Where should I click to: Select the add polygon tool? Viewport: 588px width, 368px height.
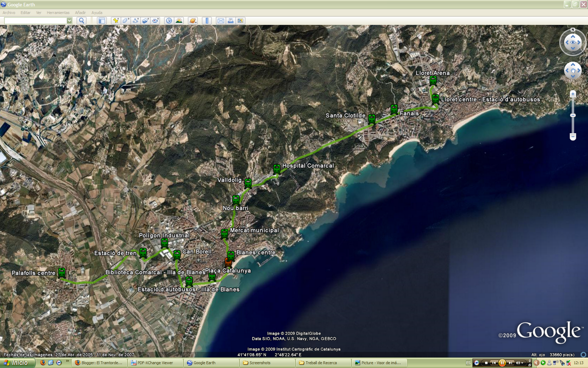(x=126, y=21)
